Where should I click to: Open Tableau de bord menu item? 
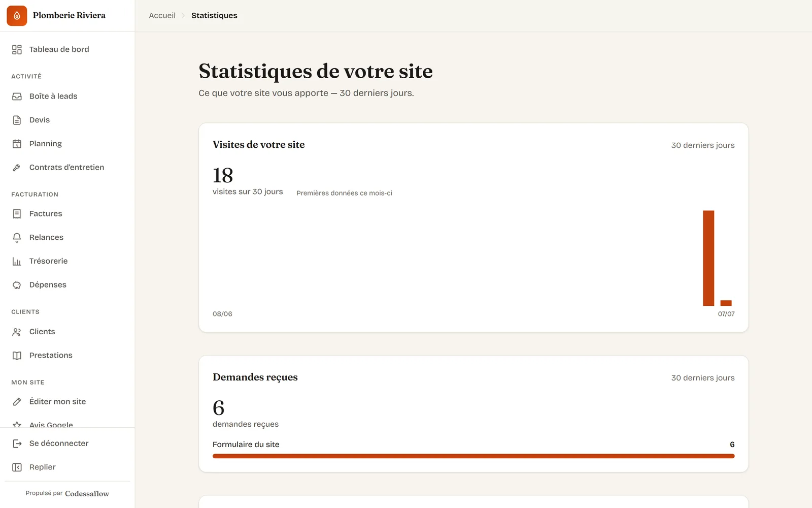pyautogui.click(x=67, y=49)
